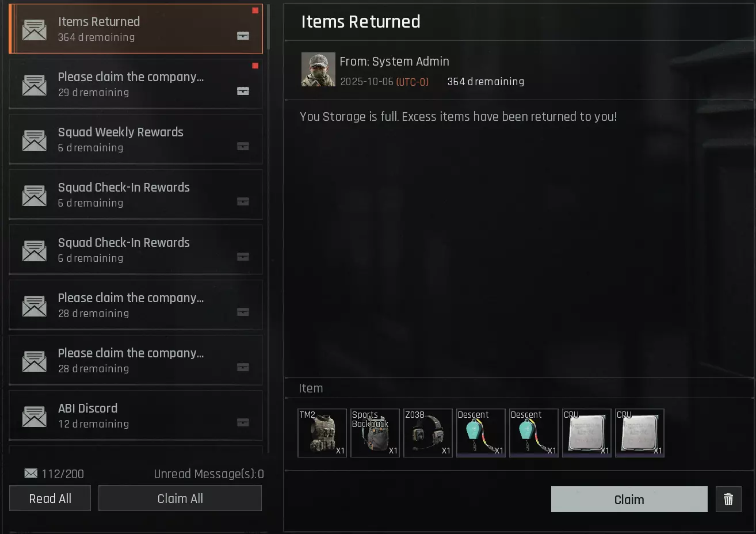Click the trash icon to delete the mail
The width and height of the screenshot is (756, 534).
pyautogui.click(x=728, y=499)
